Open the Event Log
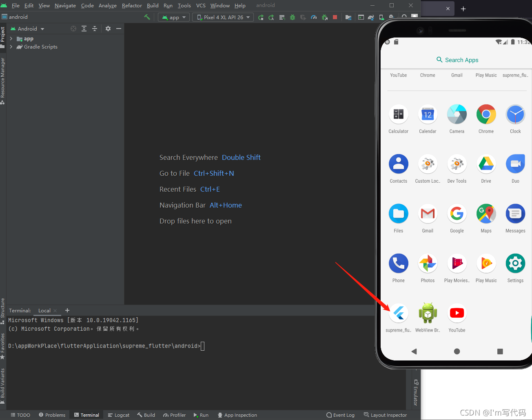 tap(340, 415)
